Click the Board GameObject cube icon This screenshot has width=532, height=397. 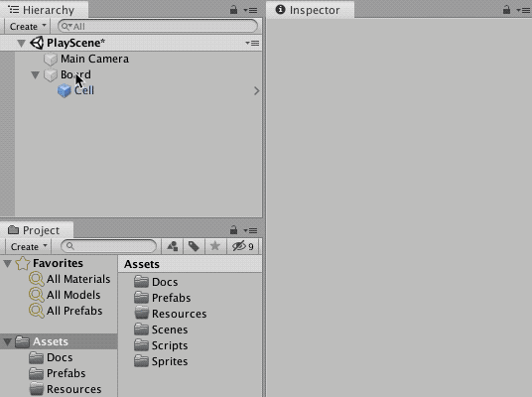(x=51, y=75)
